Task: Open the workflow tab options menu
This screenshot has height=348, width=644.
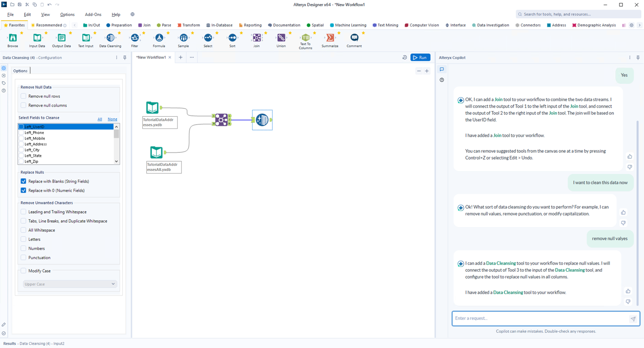Action: [191, 57]
